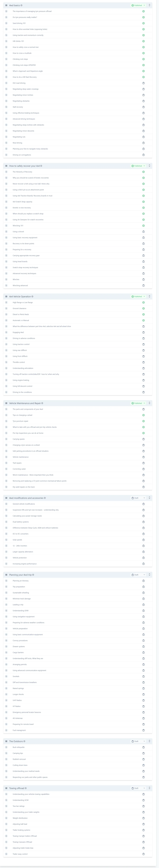Click the D badge beside Stall recovery
The width and height of the screenshot is (159, 868).
click(x=6, y=107)
